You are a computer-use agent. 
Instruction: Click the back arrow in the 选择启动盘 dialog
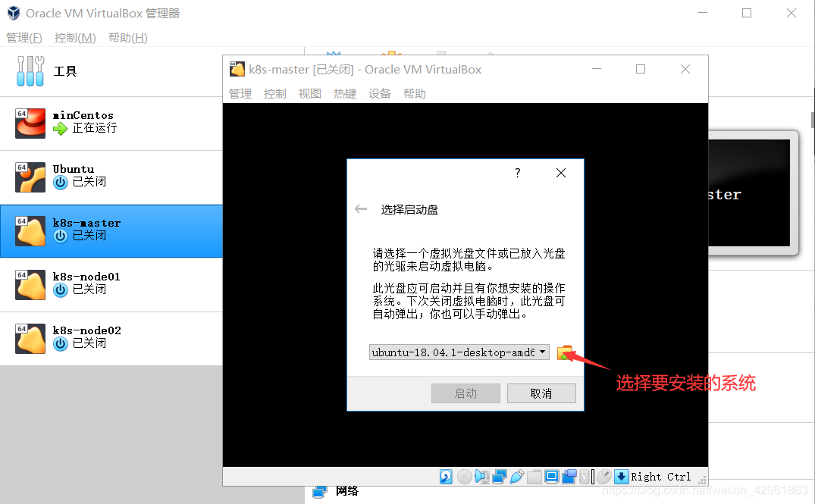(x=361, y=209)
